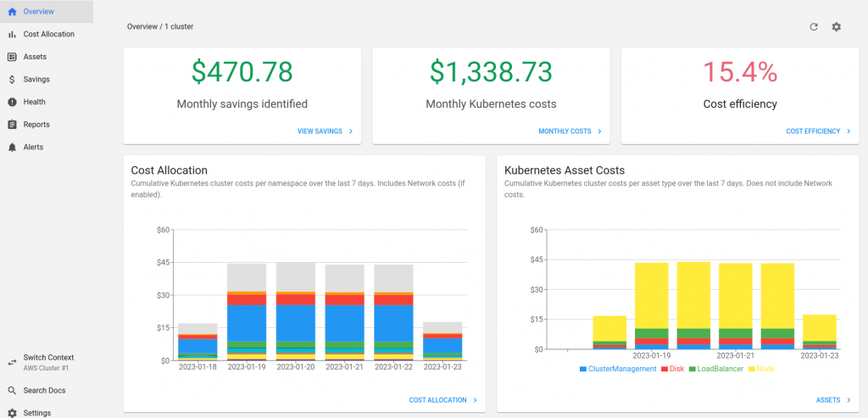Toggle Disk legend series in chart
This screenshot has width=868, height=418.
pos(673,369)
